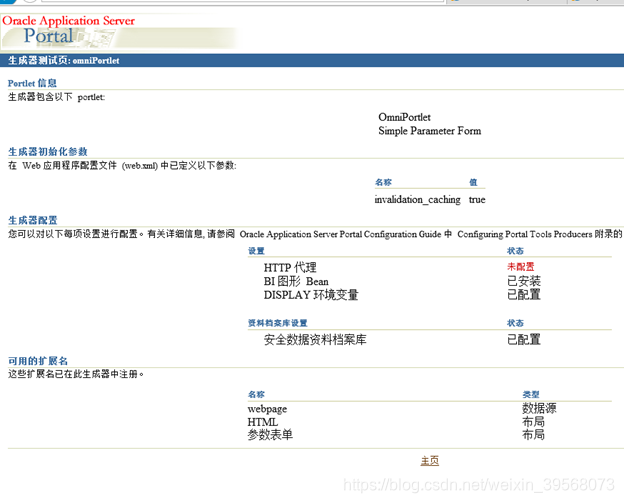Viewport: 624px width, 503px height.
Task: Click 布局 type beside 参数表单
Action: (533, 435)
